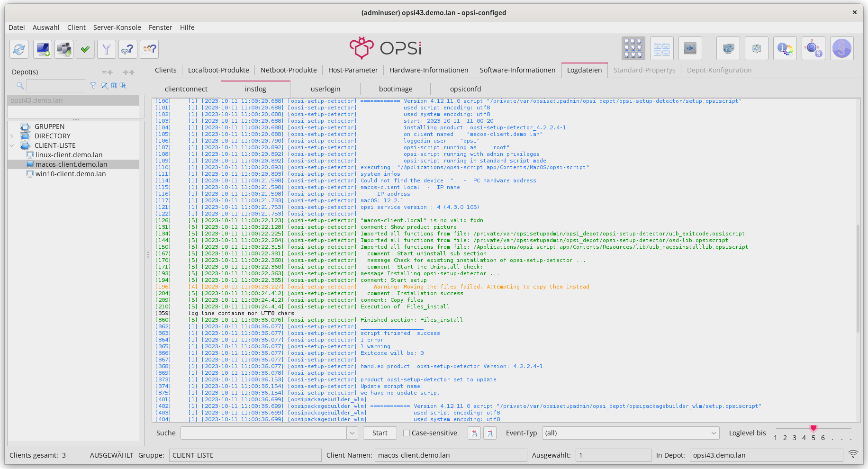
Task: Toggle the Case-sensitive checkbox
Action: 406,433
